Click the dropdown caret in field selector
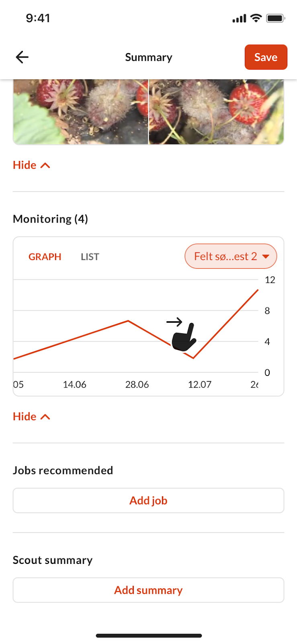297x644 pixels. coord(266,256)
